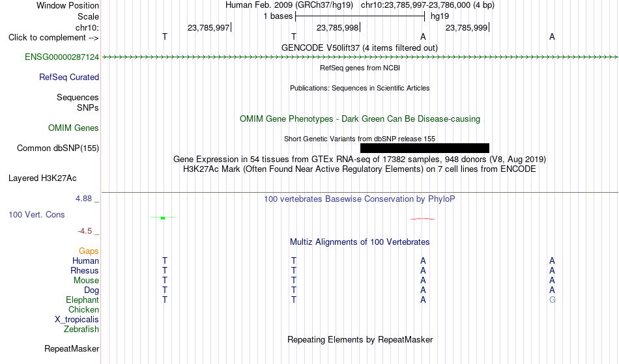Image resolution: width=619 pixels, height=364 pixels.
Task: Select the Rhesus alignment row label
Action: [x=85, y=271]
